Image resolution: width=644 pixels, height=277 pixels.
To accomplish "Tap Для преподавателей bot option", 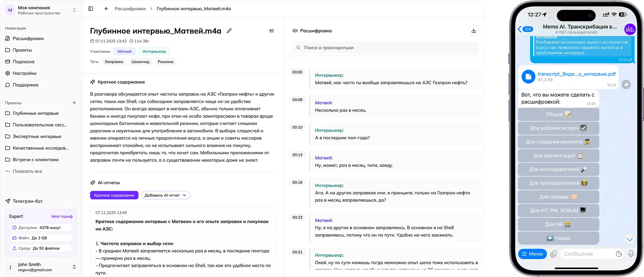I will 558,183.
